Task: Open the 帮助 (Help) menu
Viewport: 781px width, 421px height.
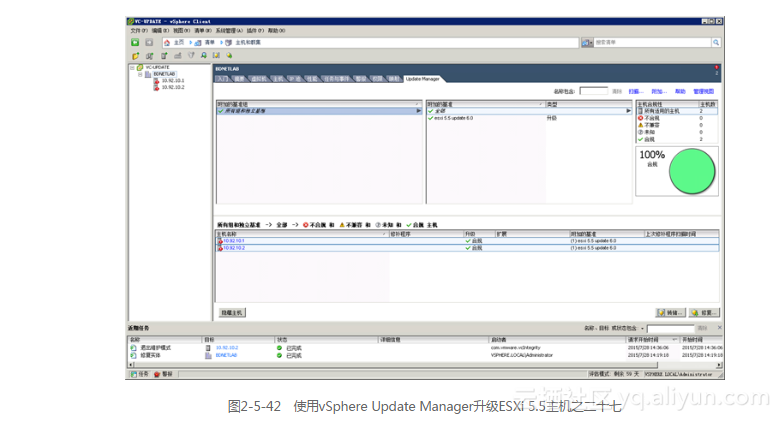Action: pyautogui.click(x=276, y=31)
